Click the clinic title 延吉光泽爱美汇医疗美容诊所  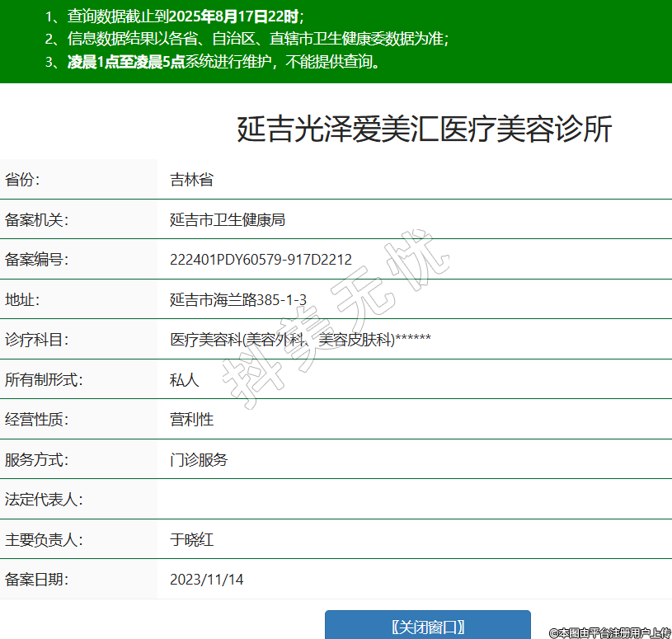[425, 130]
